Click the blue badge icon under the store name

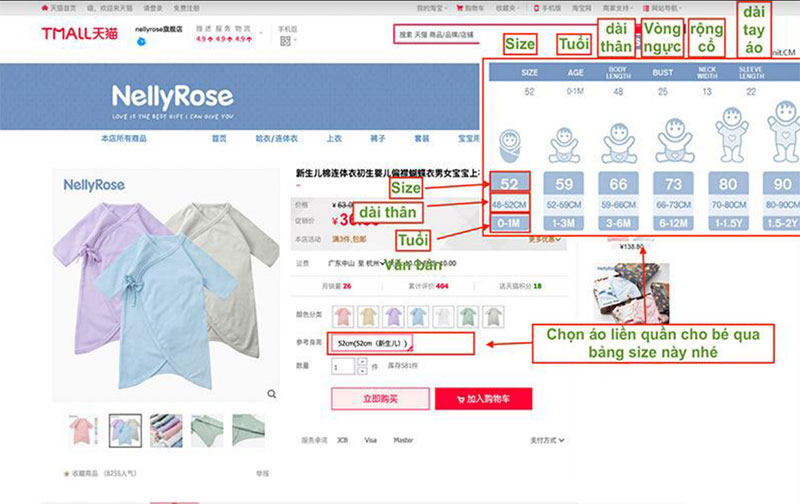coord(141,41)
